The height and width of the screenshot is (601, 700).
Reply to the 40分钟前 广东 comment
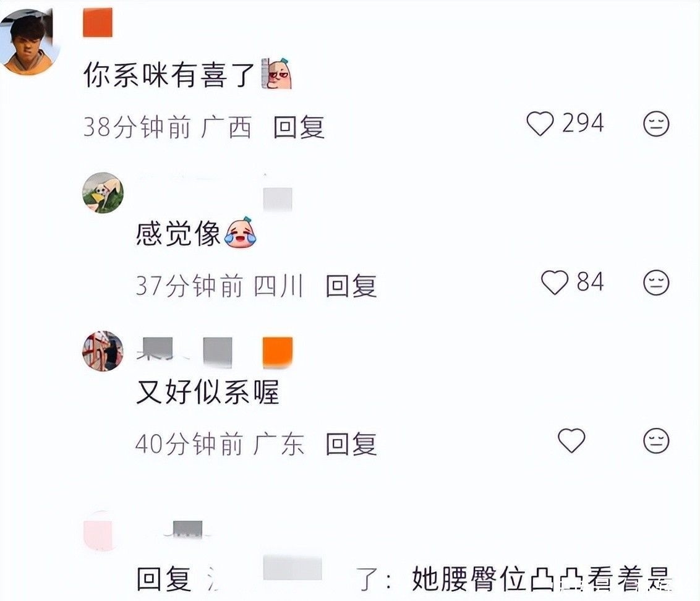(x=351, y=444)
